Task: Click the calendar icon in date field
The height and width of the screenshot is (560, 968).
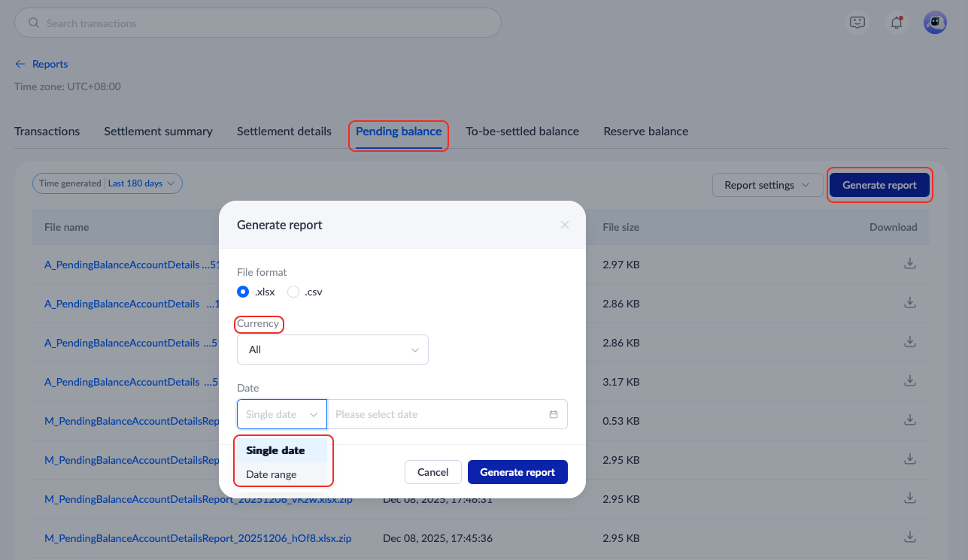Action: 554,414
